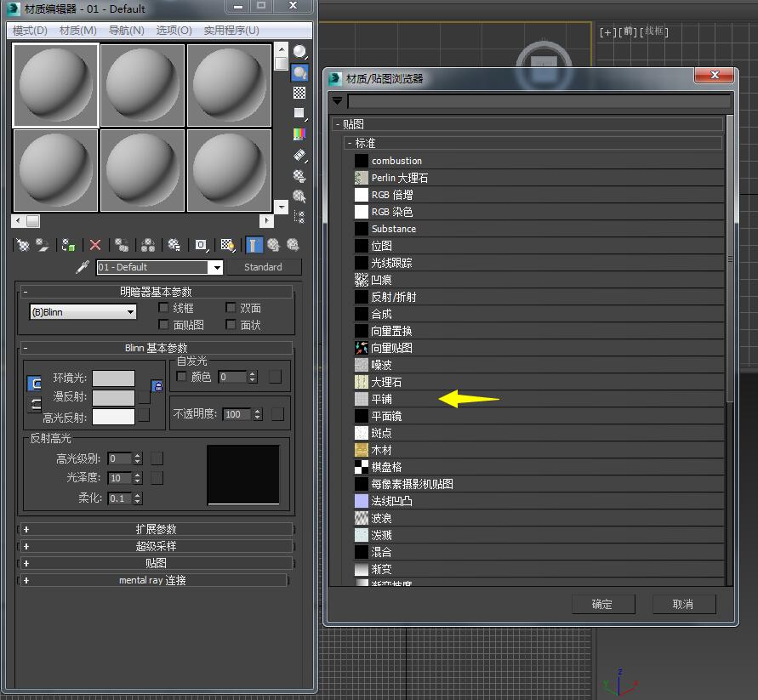Expand the 贴图 (Maps) rollout

point(157,563)
